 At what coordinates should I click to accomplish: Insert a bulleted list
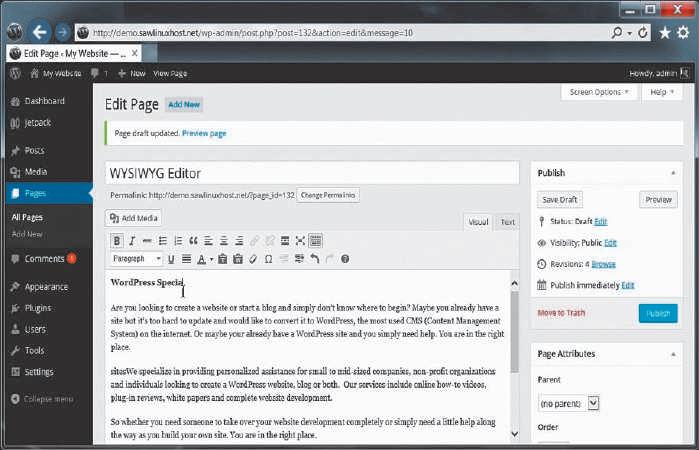tap(163, 241)
